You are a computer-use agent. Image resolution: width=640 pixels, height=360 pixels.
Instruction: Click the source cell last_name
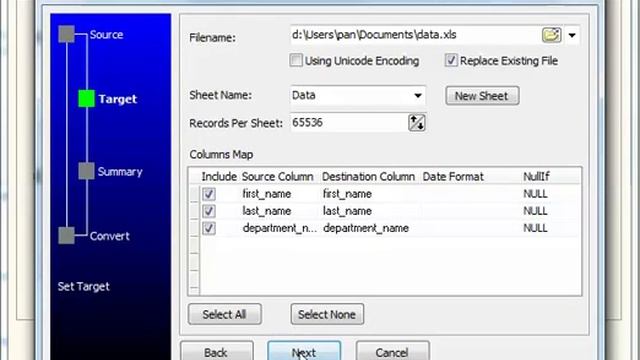[x=267, y=211]
